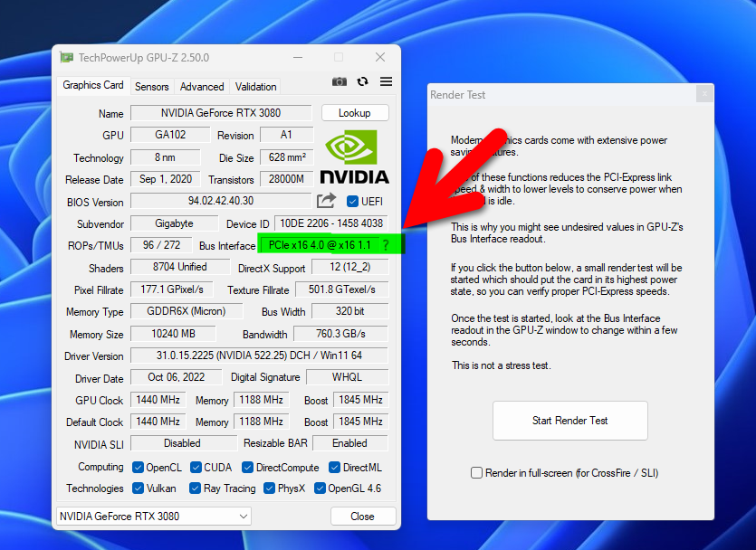Click the GPU Clock row 1440 MHz value
Viewport: 756px width, 550px height.
[158, 400]
